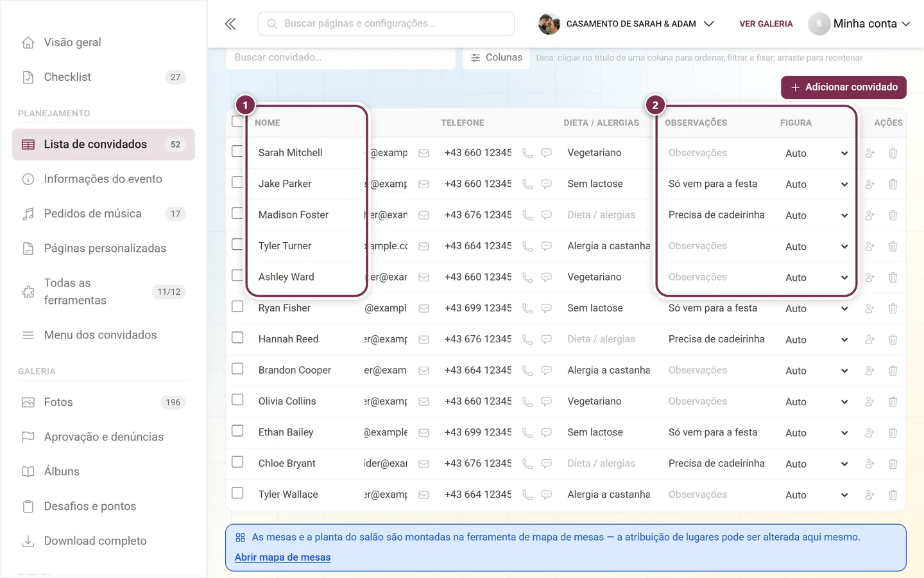Screen dimensions: 924x578
Task: Click the email icon in Brandon Cooper's row
Action: (x=424, y=371)
